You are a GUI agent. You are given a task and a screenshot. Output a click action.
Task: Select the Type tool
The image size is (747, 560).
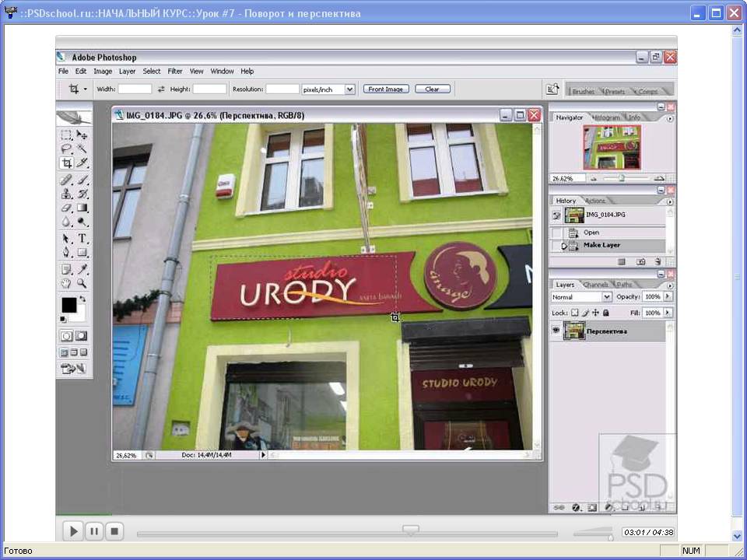point(82,238)
